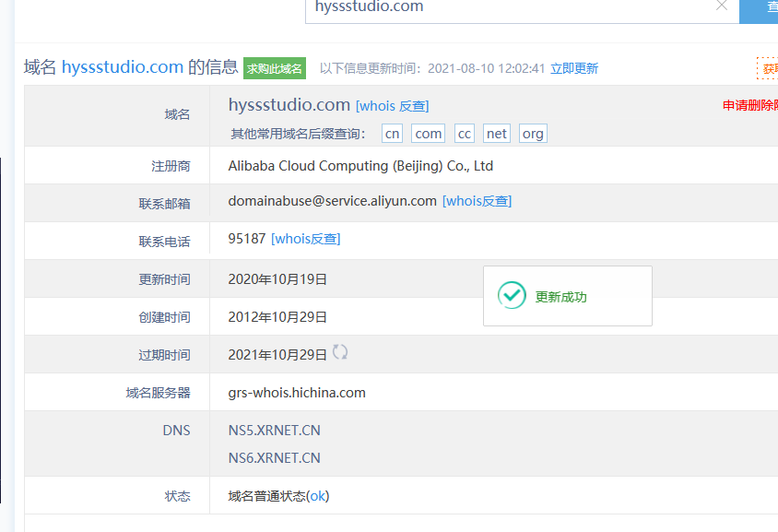
Task: Click the ok status link
Action: click(317, 496)
